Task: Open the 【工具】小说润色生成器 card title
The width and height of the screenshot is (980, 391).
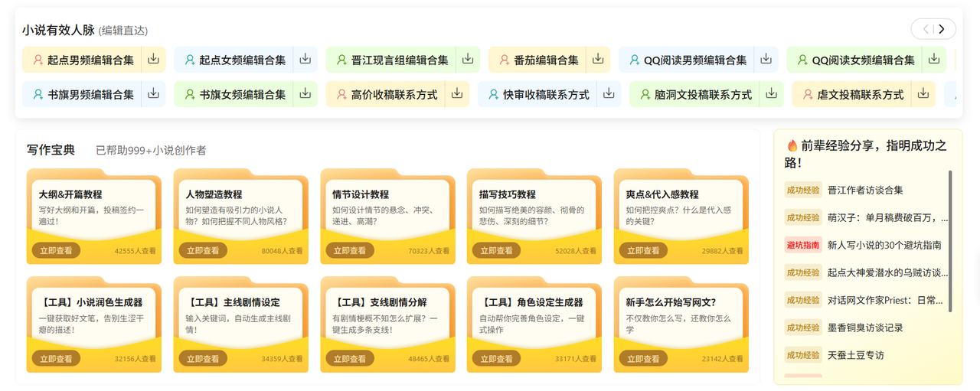Action: tap(90, 302)
